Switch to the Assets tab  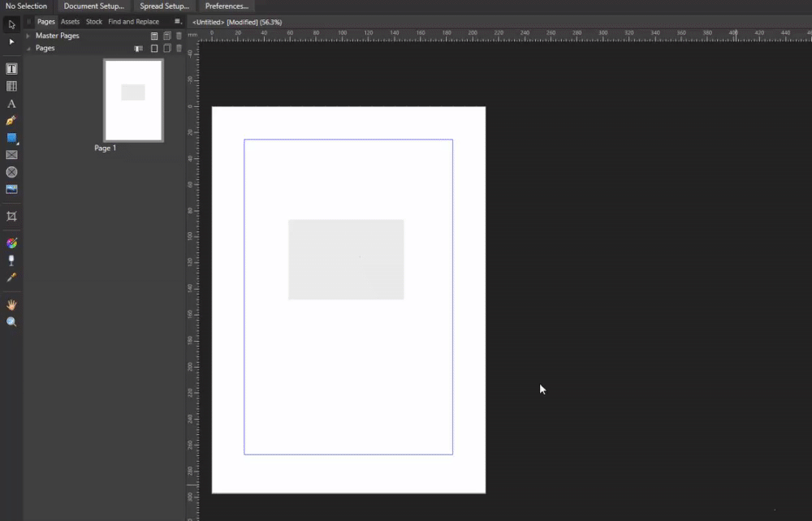pyautogui.click(x=70, y=22)
